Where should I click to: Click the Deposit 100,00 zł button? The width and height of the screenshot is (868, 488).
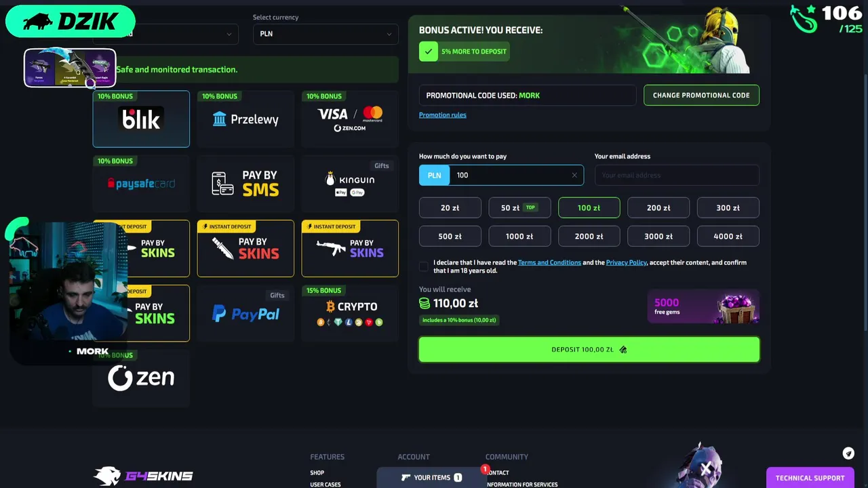(x=589, y=350)
